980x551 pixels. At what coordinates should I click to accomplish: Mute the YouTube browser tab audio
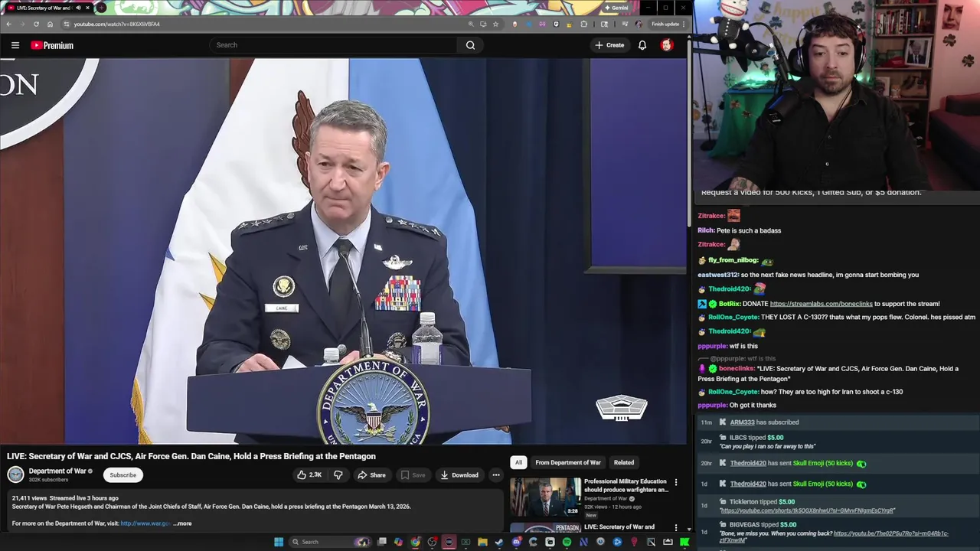pos(78,8)
